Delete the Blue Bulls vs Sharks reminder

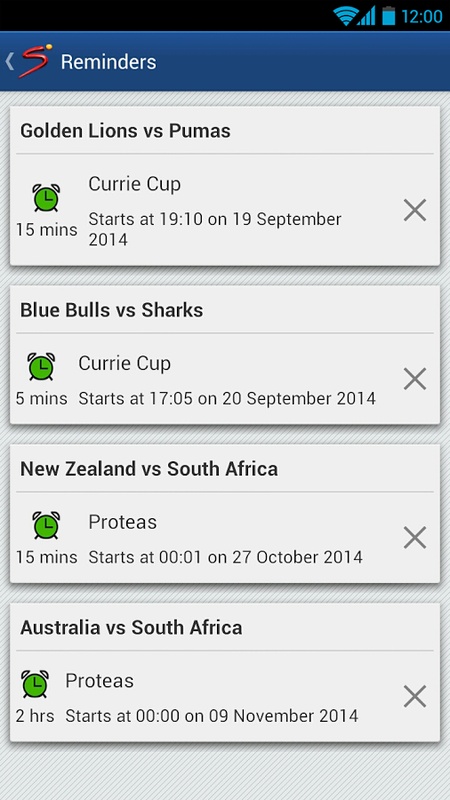click(415, 379)
